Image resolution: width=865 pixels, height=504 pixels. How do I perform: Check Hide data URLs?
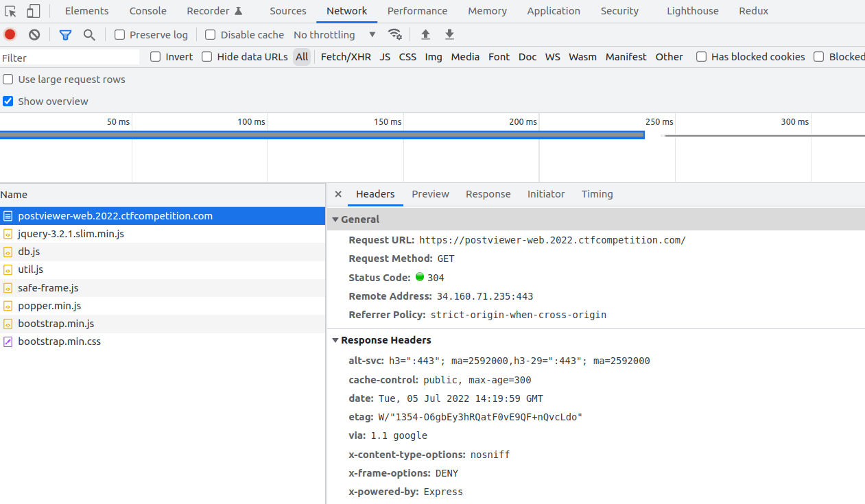(x=207, y=57)
